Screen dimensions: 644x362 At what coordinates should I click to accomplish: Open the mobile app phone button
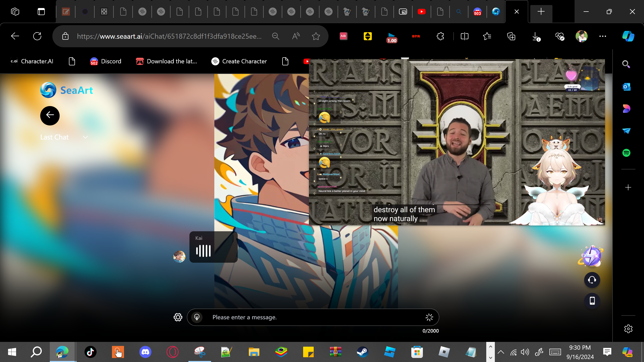592,301
